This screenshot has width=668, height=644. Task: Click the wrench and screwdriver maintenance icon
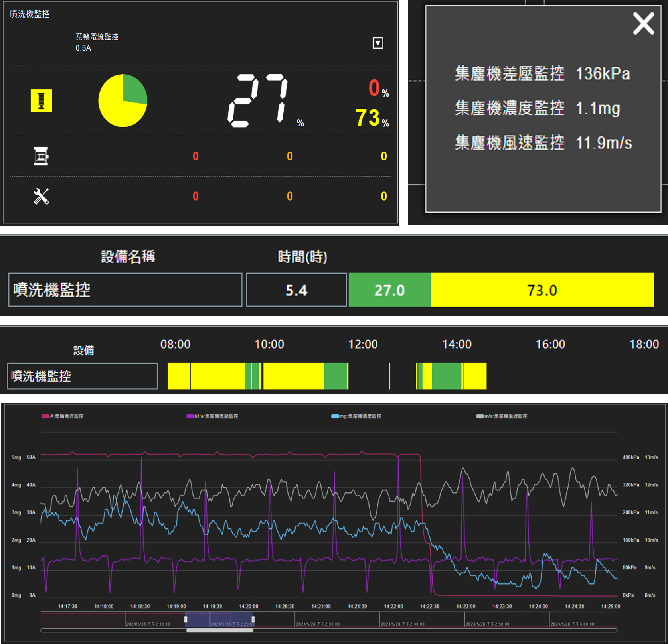coord(41,196)
